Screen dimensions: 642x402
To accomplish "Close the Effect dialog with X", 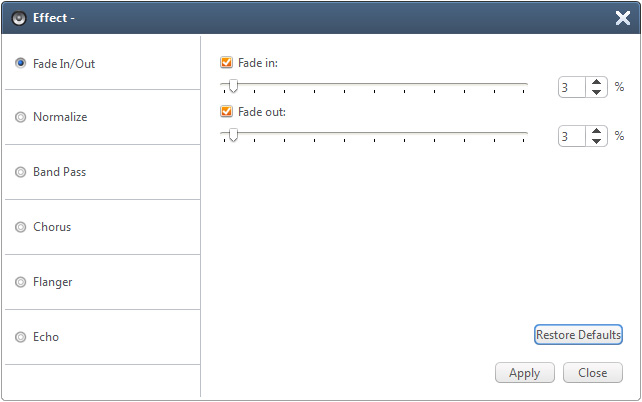I will (x=622, y=17).
